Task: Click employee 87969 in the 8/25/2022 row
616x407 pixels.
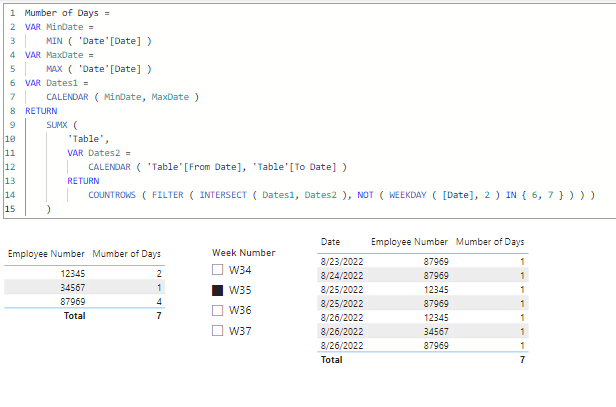Action: (436, 303)
